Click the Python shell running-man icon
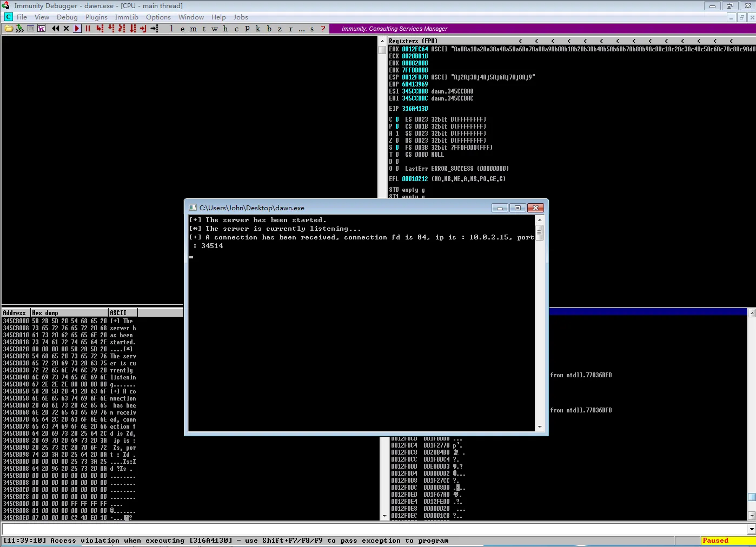 point(19,29)
